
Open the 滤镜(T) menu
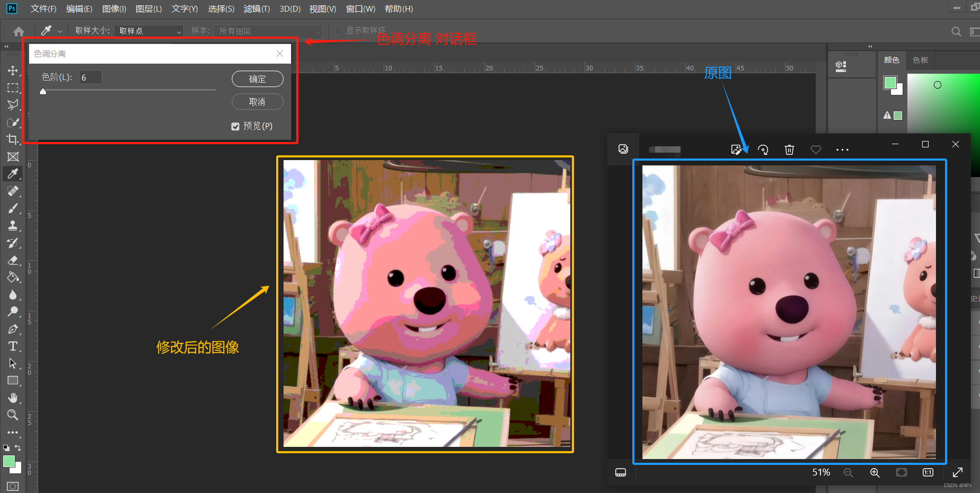click(257, 9)
